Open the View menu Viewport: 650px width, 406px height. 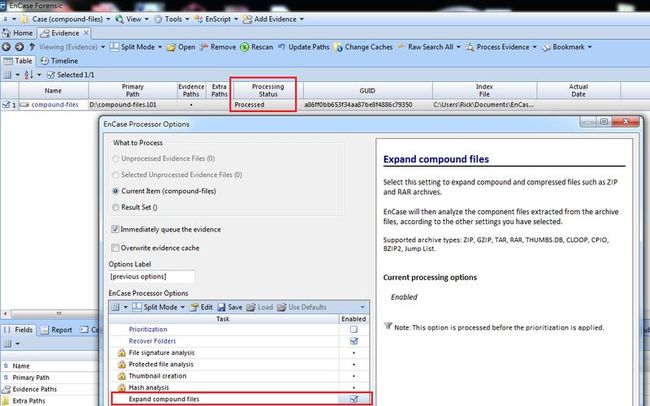coord(132,19)
